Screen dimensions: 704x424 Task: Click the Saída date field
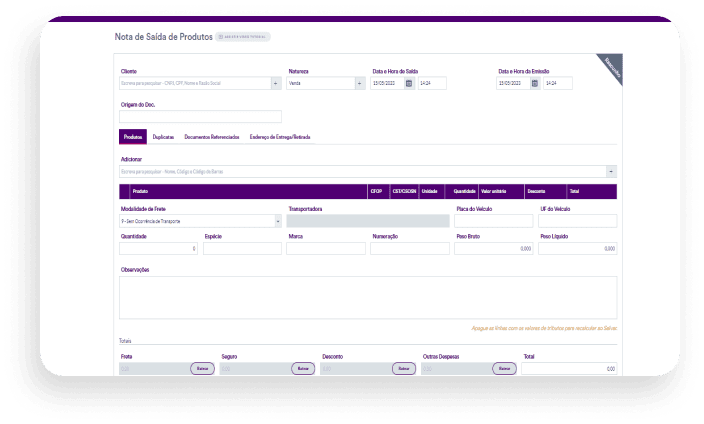coord(387,83)
